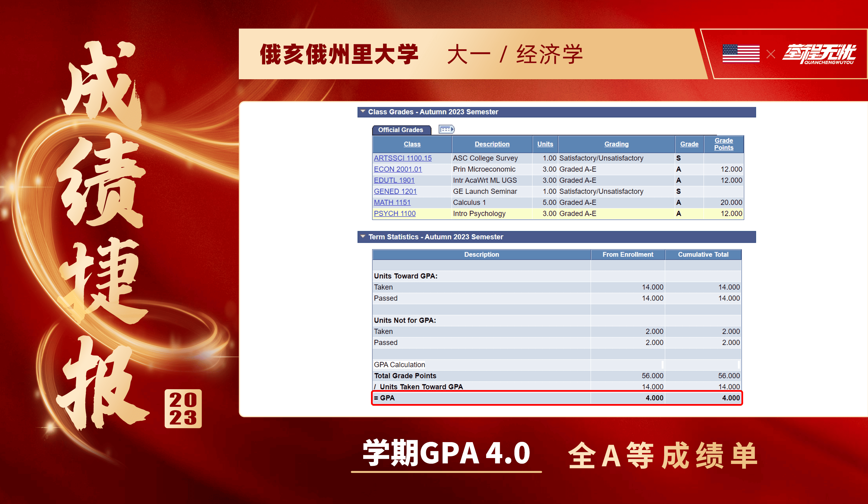868x504 pixels.
Task: Sort by the Description column header
Action: [x=492, y=144]
